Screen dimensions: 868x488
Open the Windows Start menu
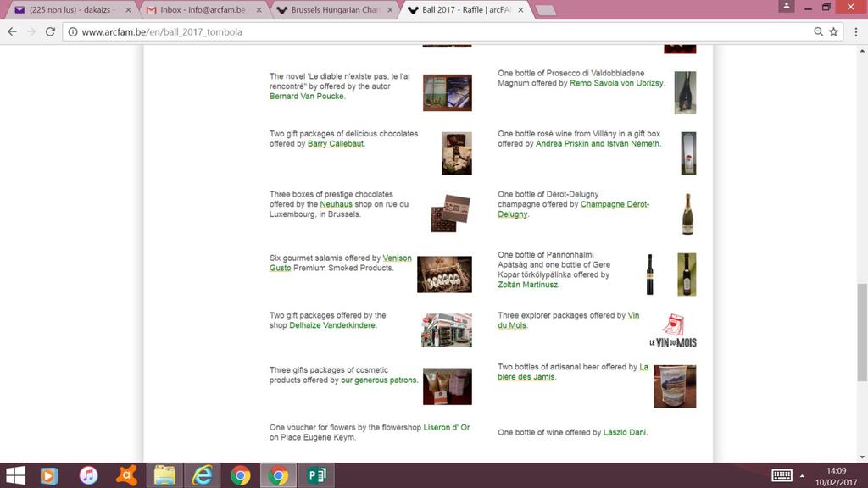15,475
